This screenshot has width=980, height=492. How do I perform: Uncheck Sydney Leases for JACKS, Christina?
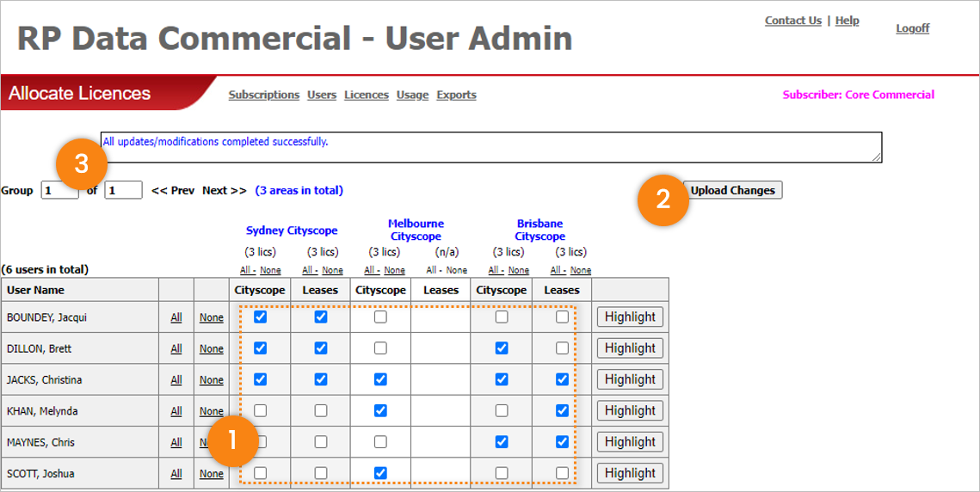(321, 379)
